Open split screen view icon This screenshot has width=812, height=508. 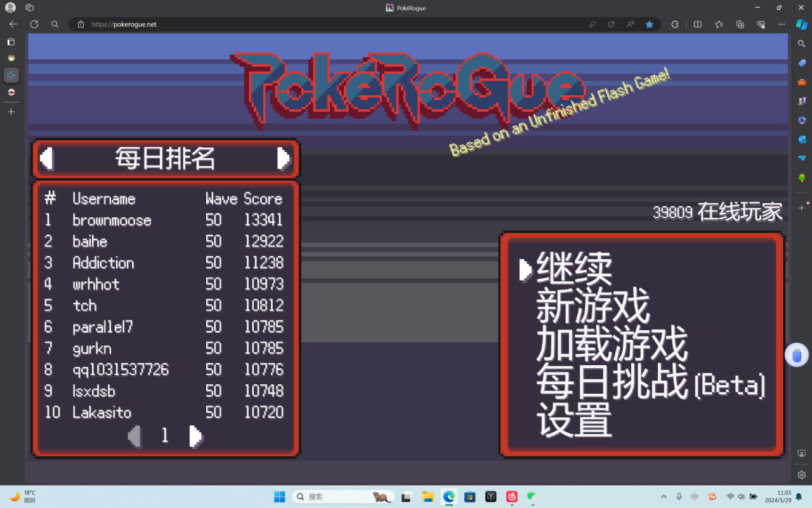click(698, 24)
